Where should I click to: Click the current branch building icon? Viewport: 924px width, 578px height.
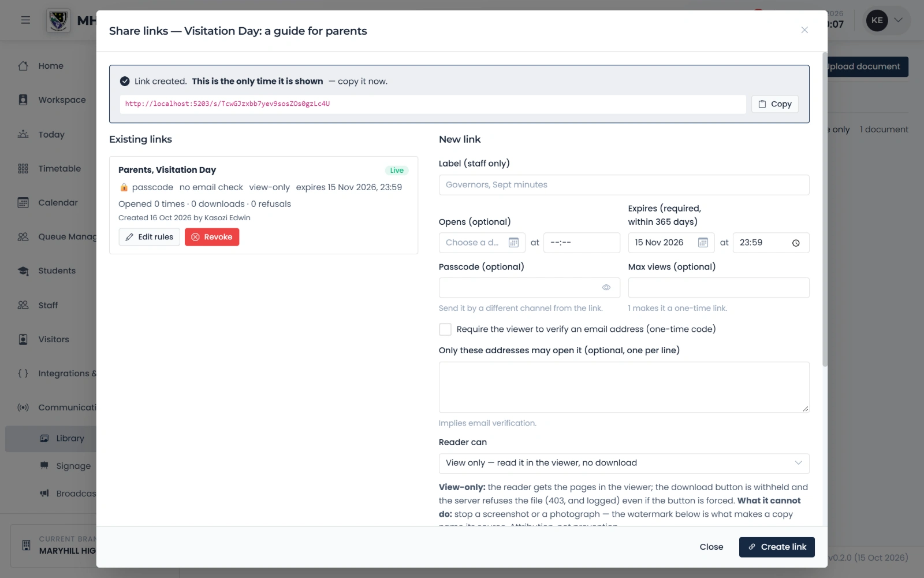pos(26,545)
